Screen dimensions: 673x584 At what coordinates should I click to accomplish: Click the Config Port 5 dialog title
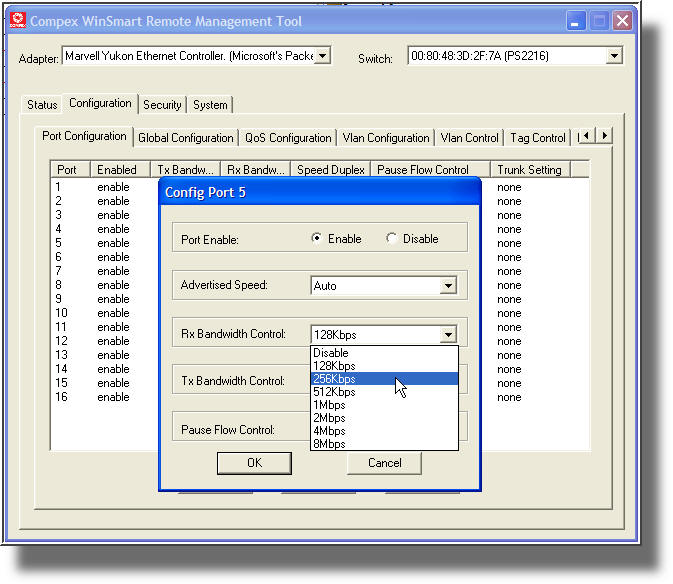coord(205,192)
